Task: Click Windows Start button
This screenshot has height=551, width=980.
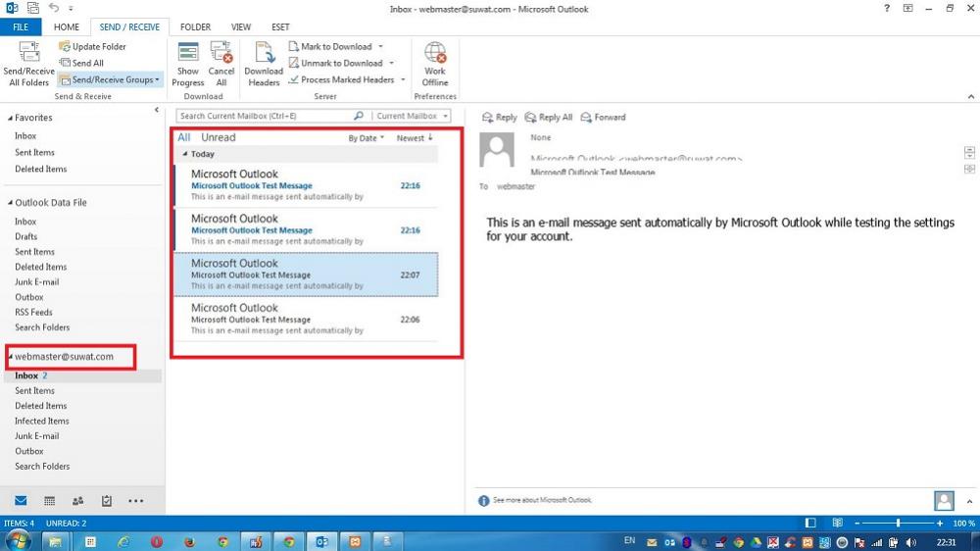Action: tap(17, 541)
